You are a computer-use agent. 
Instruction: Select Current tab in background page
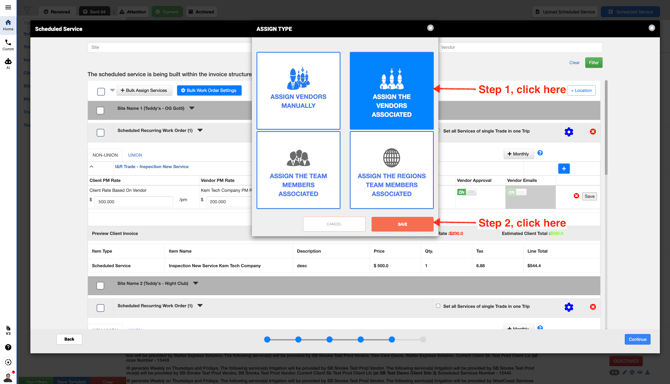tap(167, 12)
